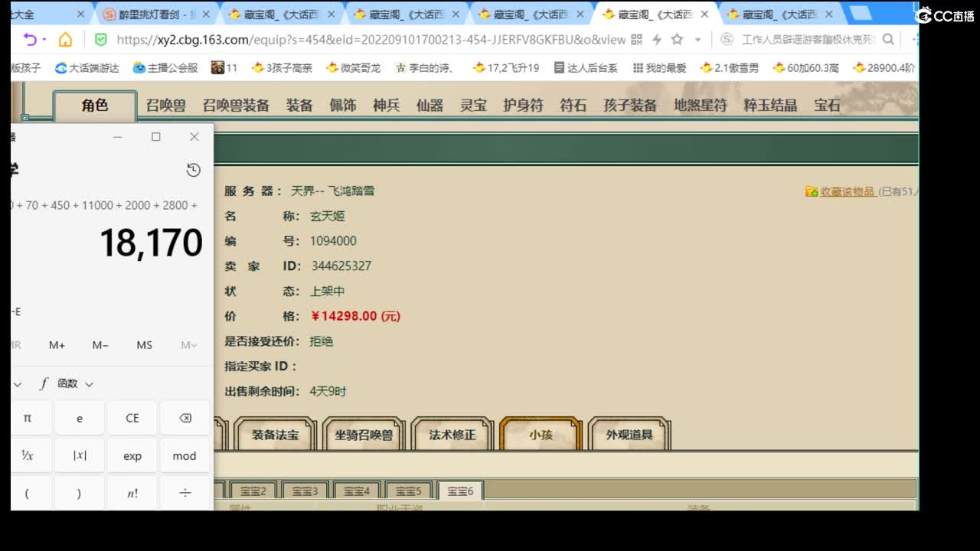The height and width of the screenshot is (551, 980).
Task: Click the browser back arrow icon
Action: [x=30, y=40]
